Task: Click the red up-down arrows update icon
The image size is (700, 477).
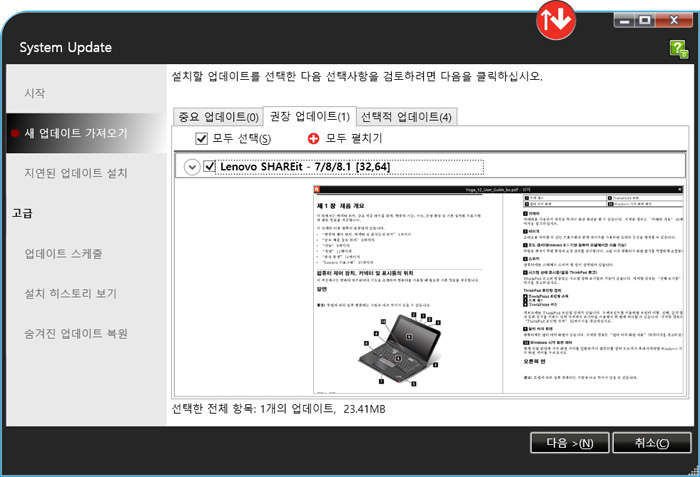Action: pyautogui.click(x=556, y=20)
